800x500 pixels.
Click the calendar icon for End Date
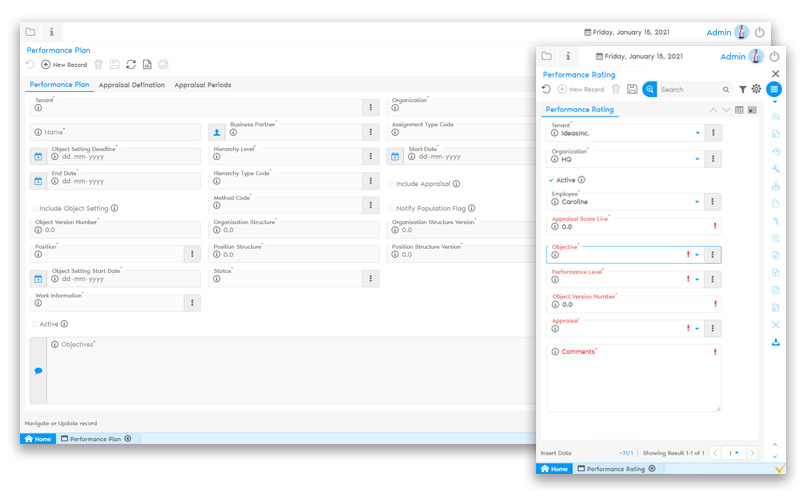pos(38,181)
